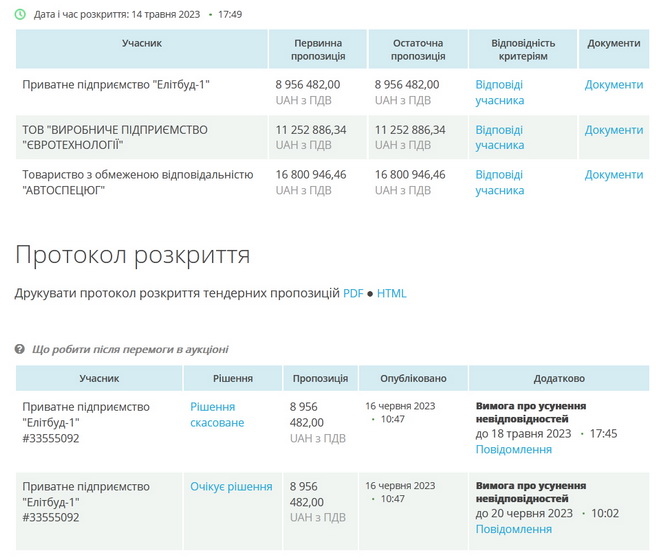Open АВТОСПЕЦЮГ 'Відповіді учасника' link
The height and width of the screenshot is (560, 656).
(499, 182)
